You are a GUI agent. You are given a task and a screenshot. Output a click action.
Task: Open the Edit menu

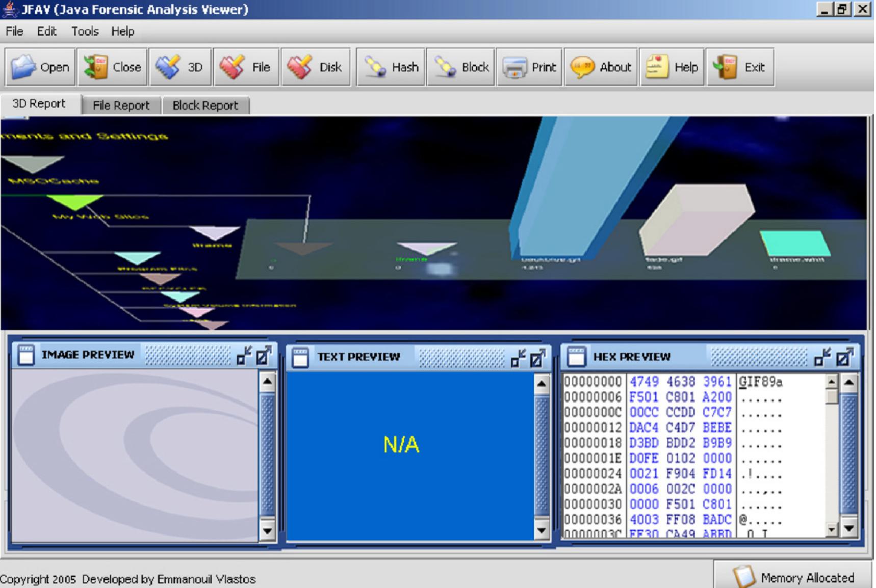46,32
